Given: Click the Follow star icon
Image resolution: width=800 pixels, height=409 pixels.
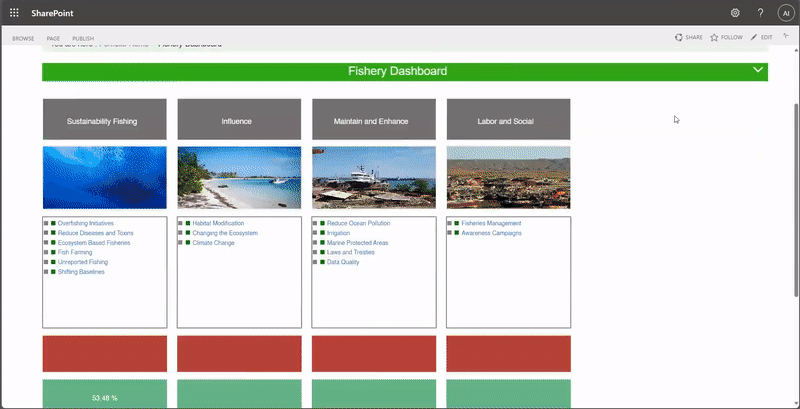Looking at the screenshot, I should pos(714,37).
